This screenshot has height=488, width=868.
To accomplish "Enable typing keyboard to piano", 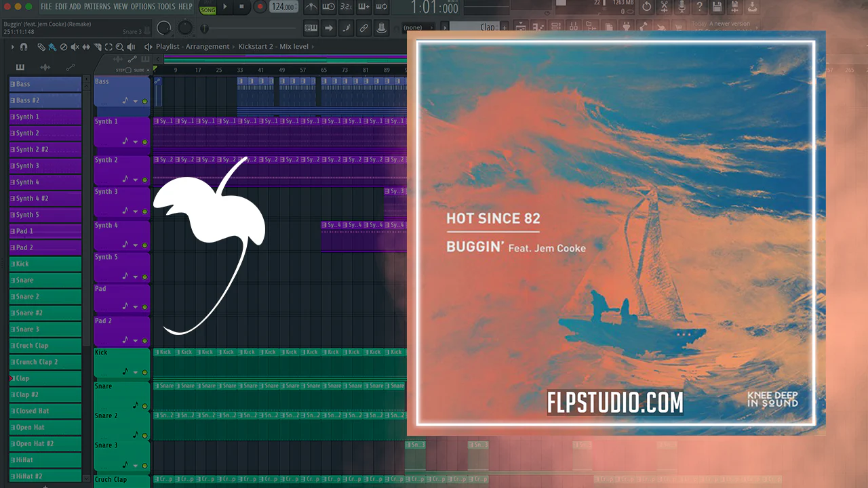I will (x=311, y=28).
